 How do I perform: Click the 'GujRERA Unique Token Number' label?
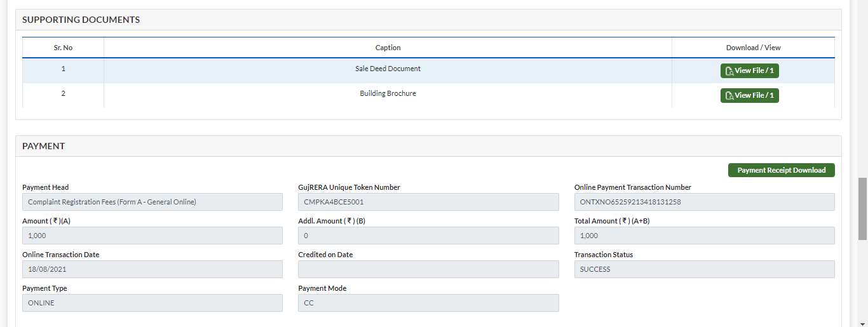click(349, 187)
